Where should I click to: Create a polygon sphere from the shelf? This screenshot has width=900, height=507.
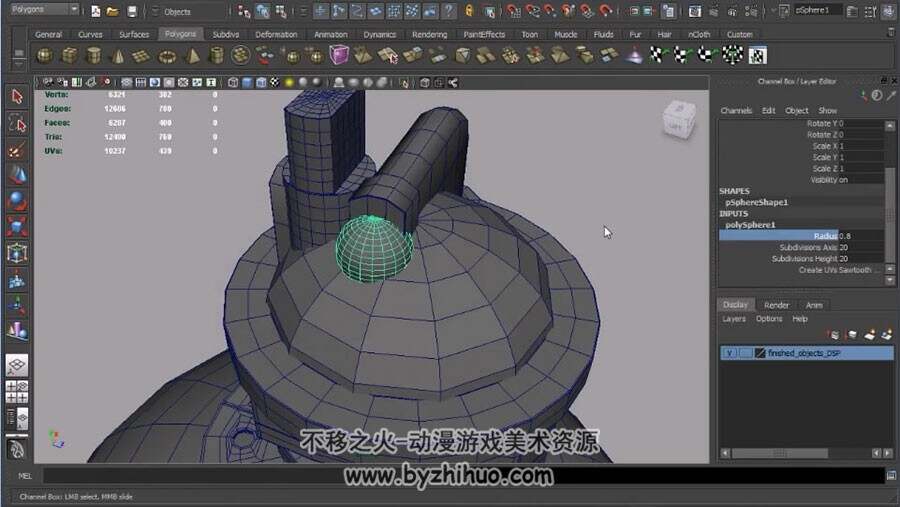45,56
